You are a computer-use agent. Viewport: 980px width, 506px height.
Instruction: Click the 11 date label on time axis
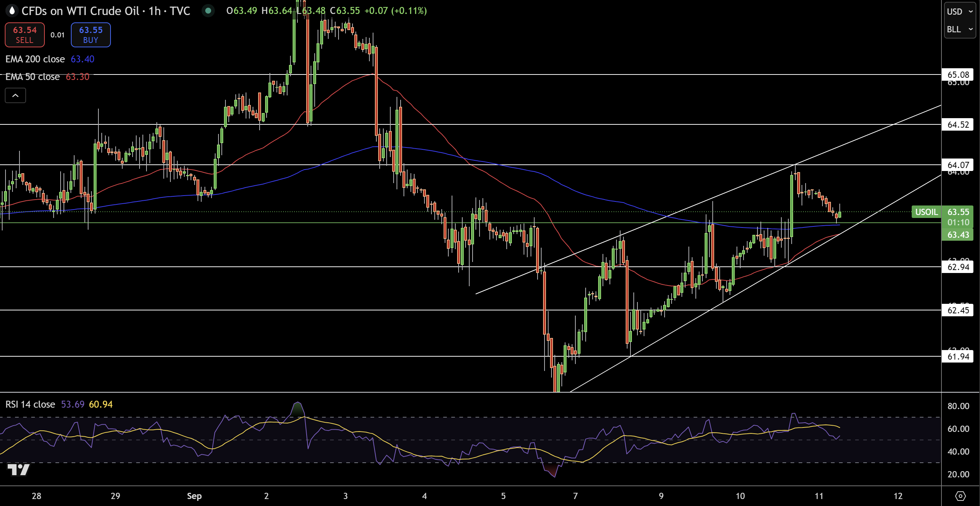(819, 496)
